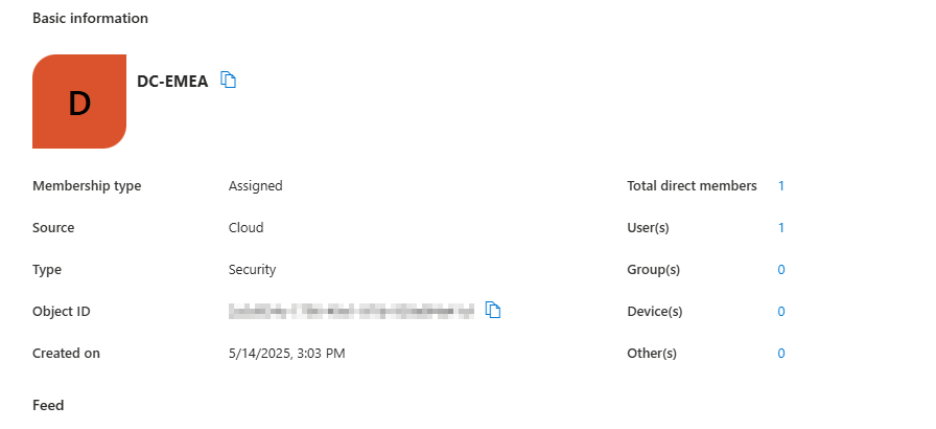Open the Device(s) count link
The image size is (936, 429).
point(781,312)
